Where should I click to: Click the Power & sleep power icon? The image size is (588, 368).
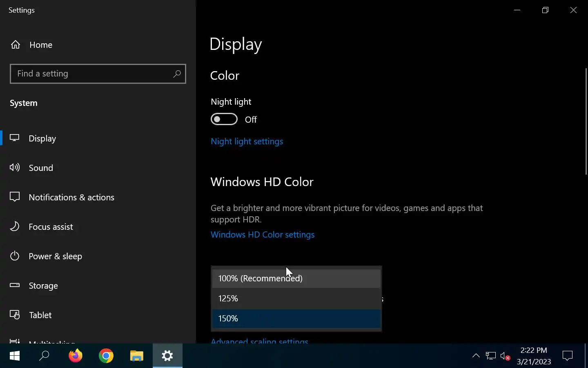(15, 256)
